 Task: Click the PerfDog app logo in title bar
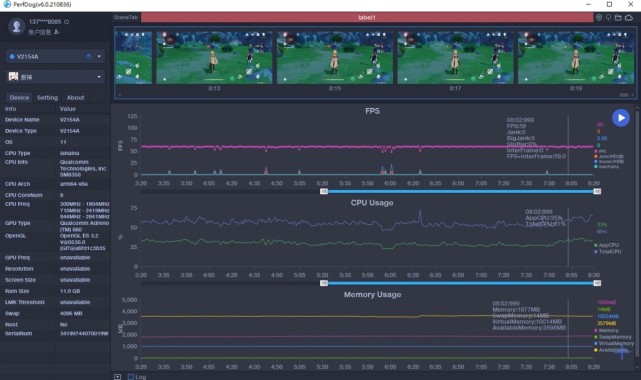pyautogui.click(x=7, y=4)
